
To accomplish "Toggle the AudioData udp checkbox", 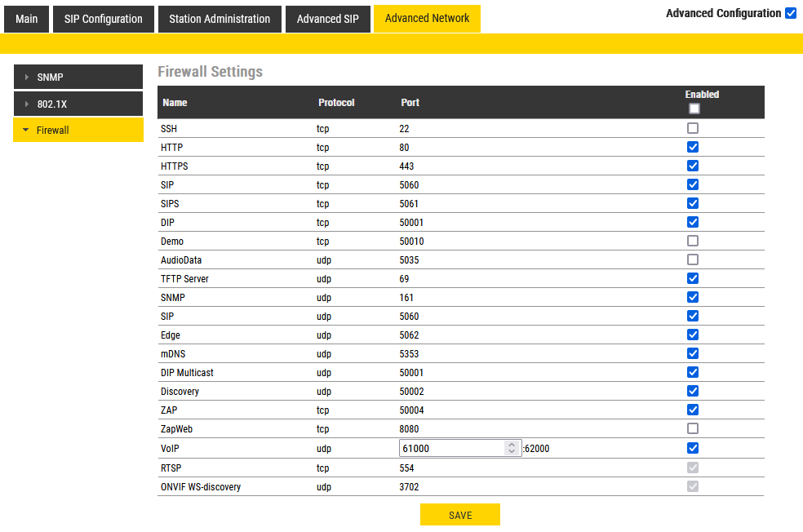I will pos(693,259).
